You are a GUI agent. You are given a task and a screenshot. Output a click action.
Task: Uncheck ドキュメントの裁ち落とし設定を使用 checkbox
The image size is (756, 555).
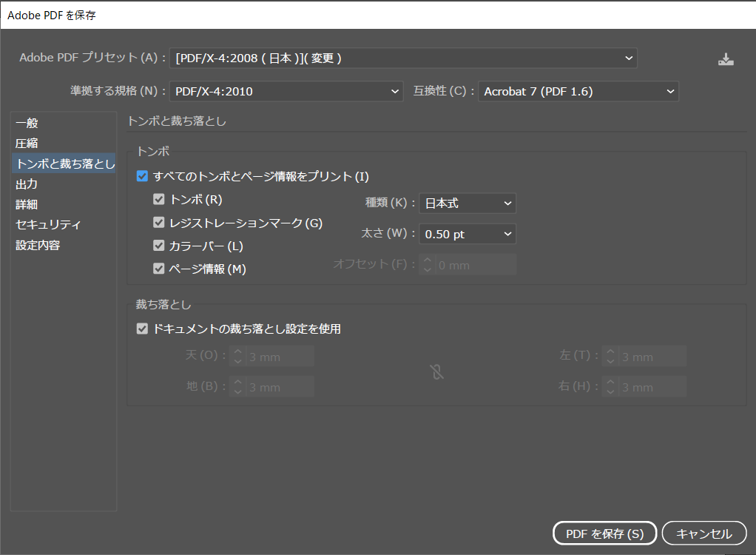point(142,329)
